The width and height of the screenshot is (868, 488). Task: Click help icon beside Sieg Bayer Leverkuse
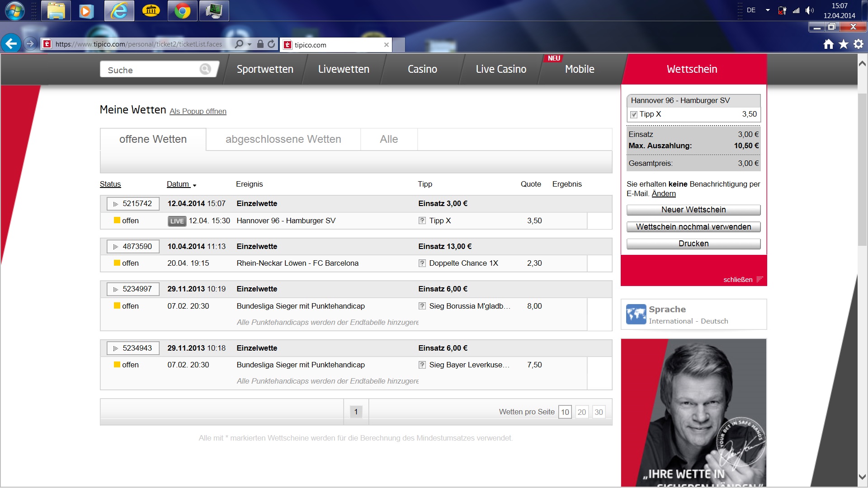coord(422,365)
